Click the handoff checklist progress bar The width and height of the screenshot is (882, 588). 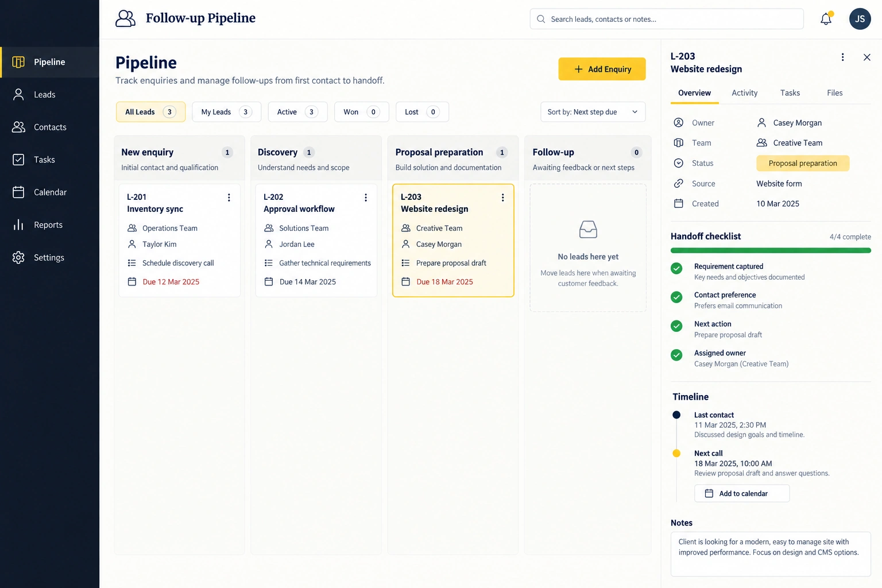pyautogui.click(x=771, y=250)
